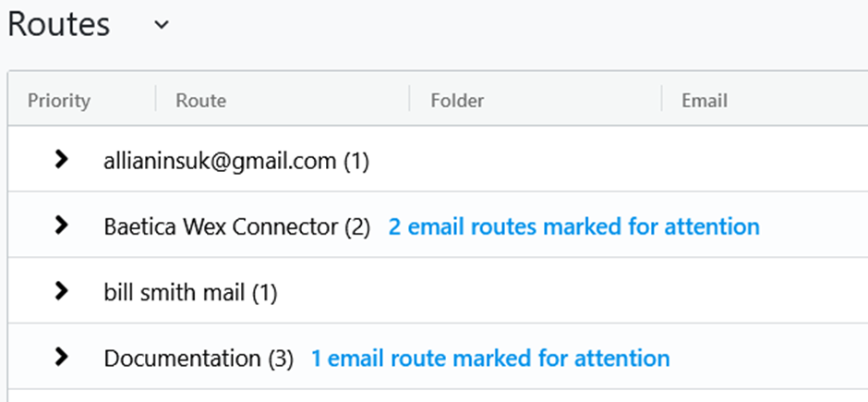Open the '2 email routes marked for attention' link
The width and height of the screenshot is (868, 402).
(573, 226)
